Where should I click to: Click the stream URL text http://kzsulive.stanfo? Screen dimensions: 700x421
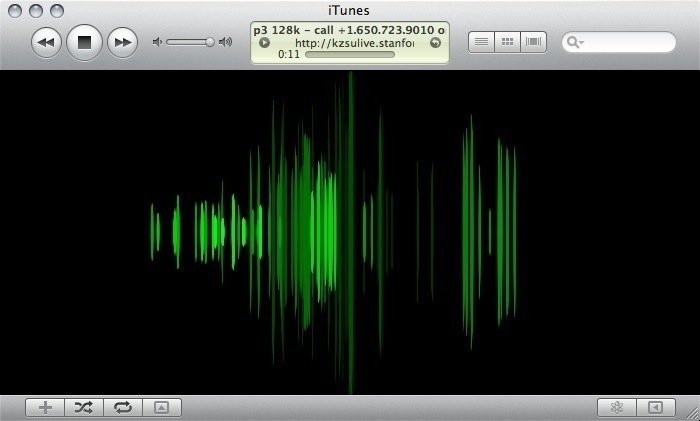click(x=354, y=43)
